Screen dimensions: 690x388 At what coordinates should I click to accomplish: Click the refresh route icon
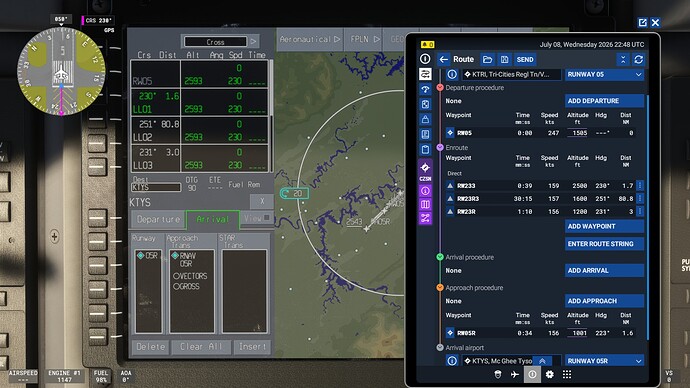(639, 59)
